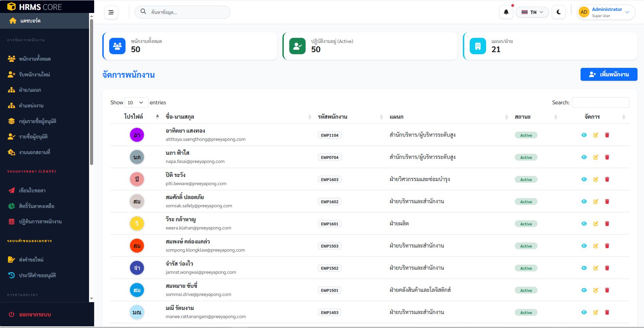Click ออกจากระบบ to log out
Screen dimensions: 644x328
tap(35, 314)
